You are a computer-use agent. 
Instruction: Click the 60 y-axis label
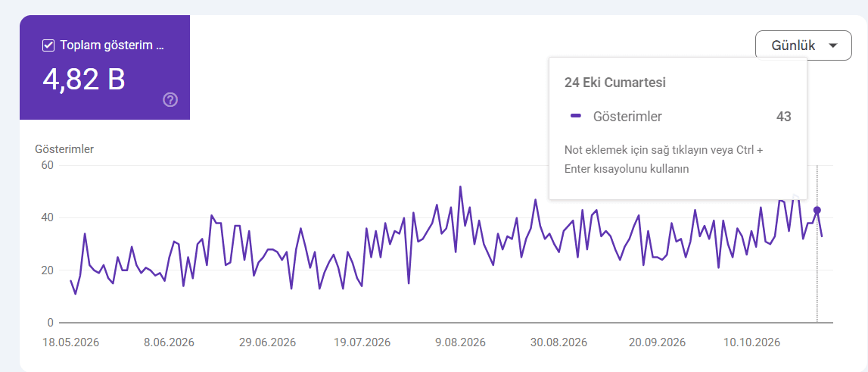coord(46,165)
